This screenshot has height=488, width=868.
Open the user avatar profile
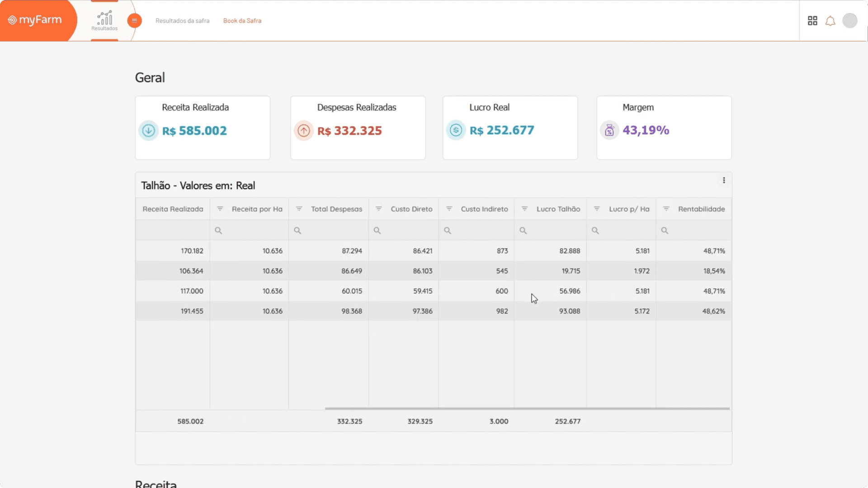pos(850,21)
